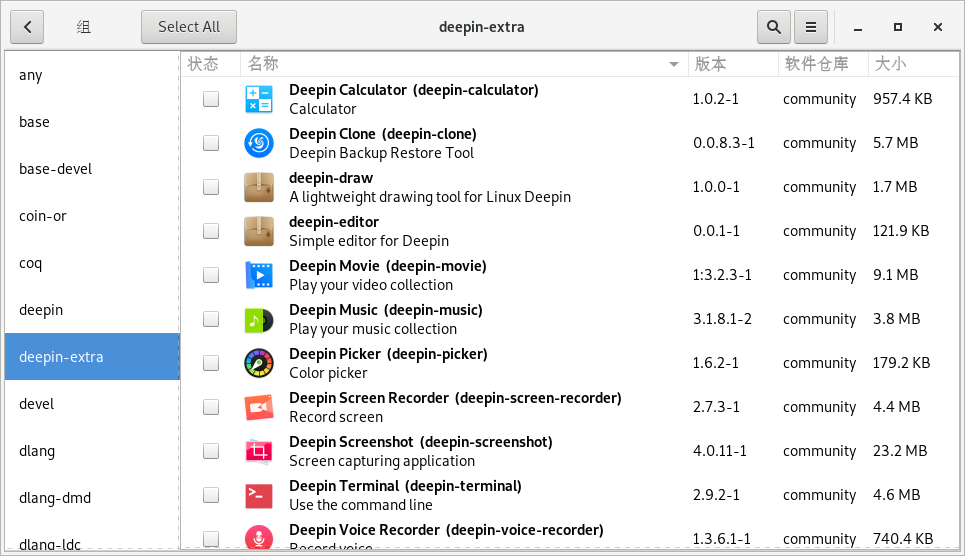
Task: Select the 'base-devel' group
Action: 92,169
